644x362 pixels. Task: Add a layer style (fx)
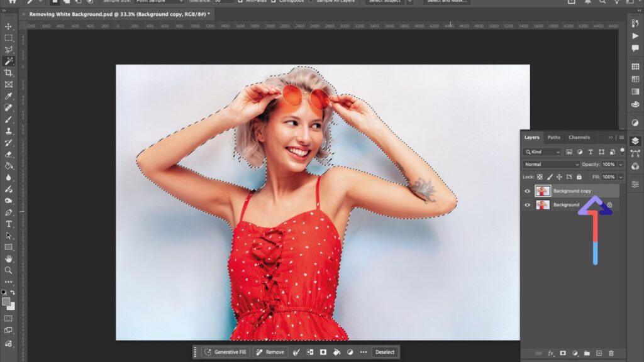[x=550, y=353]
